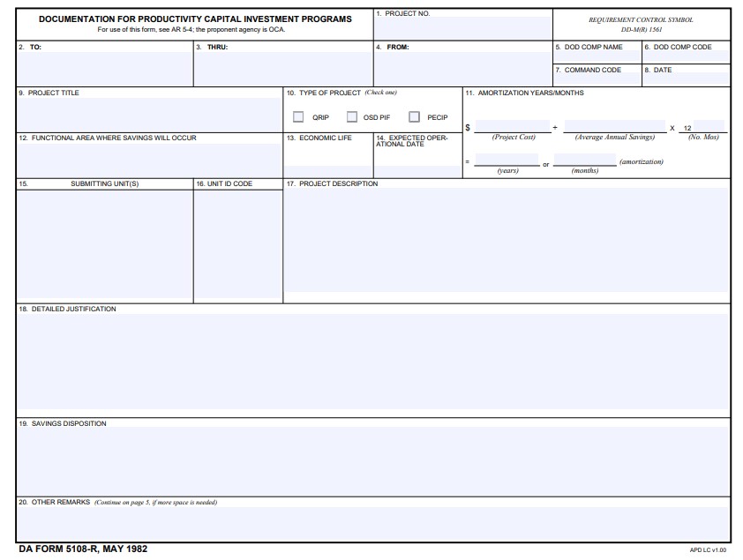The width and height of the screenshot is (743, 560).
Task: Click the DOD Comp Code field
Action: pos(687,56)
